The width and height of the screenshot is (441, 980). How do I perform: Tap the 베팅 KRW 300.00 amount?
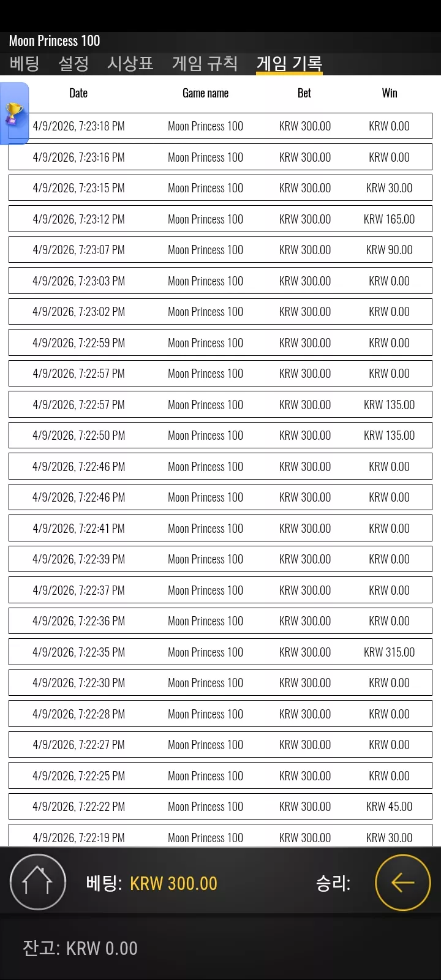(173, 883)
